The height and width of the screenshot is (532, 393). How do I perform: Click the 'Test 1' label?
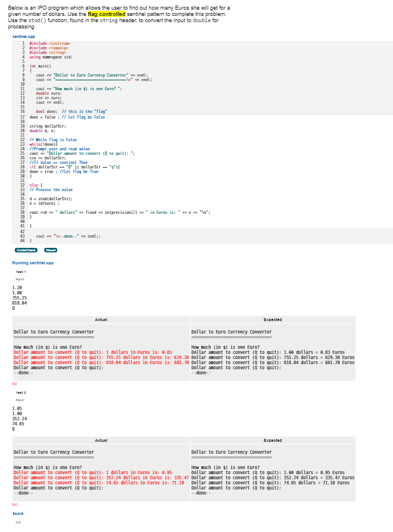(x=21, y=272)
